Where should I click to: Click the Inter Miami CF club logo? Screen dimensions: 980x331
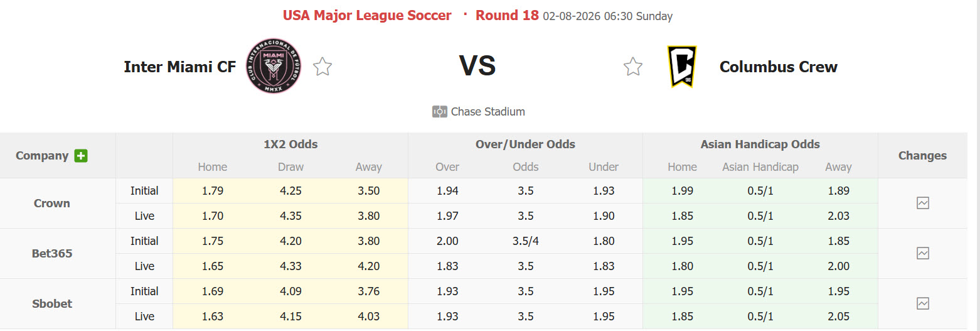pyautogui.click(x=273, y=67)
